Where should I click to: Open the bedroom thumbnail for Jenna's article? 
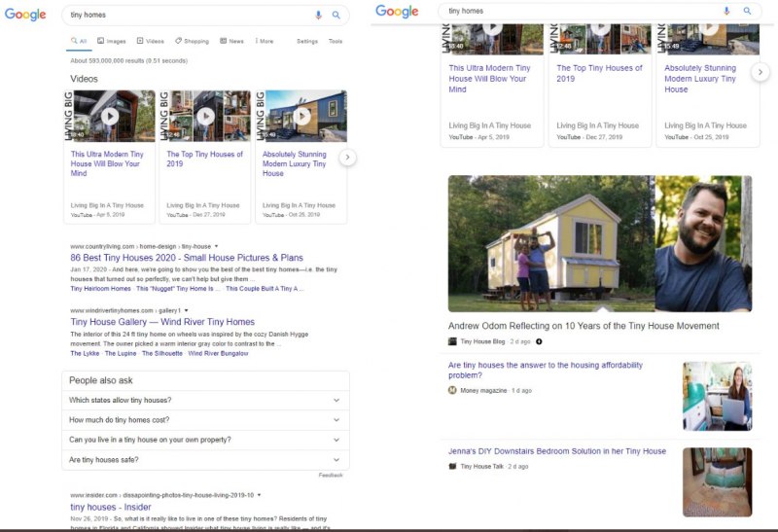[x=718, y=481]
